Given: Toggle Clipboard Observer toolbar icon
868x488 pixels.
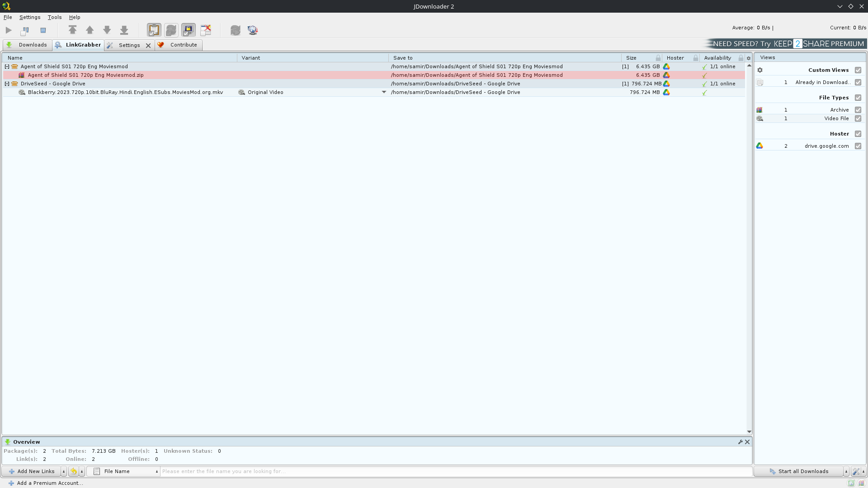Looking at the screenshot, I should [154, 30].
